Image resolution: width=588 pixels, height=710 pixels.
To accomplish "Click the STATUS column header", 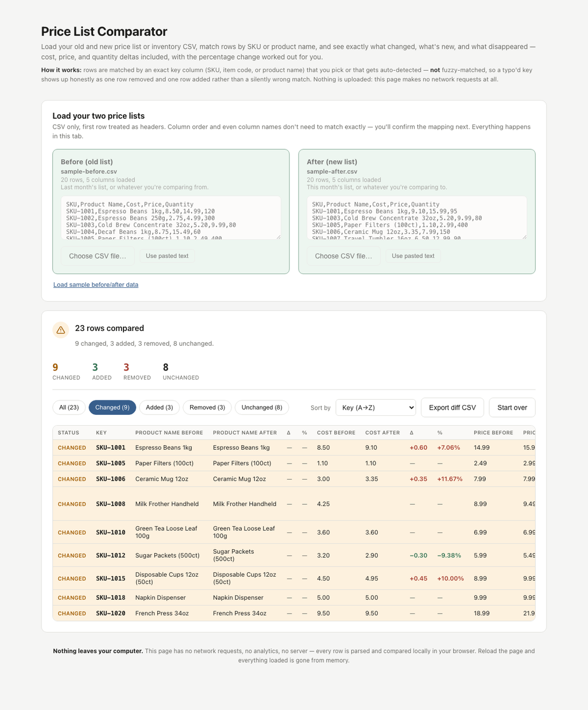I will coord(68,433).
